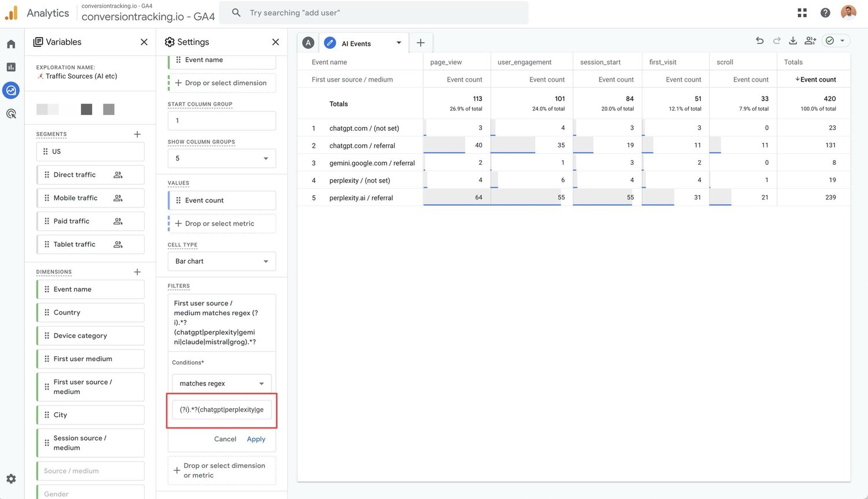Click the Settings gear header icon
The image size is (868, 499).
[170, 42]
